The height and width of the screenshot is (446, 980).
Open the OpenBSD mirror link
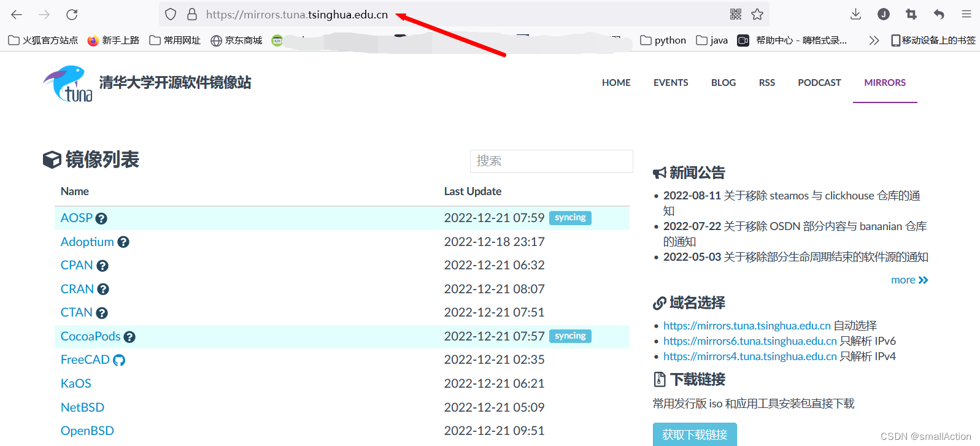87,431
